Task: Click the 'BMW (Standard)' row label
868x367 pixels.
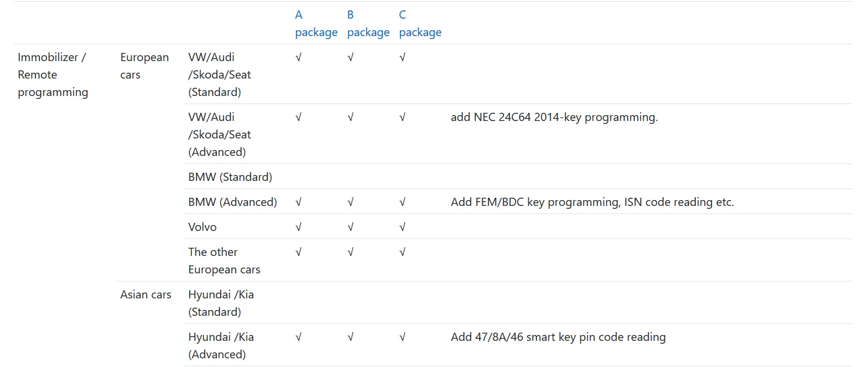Action: tap(230, 177)
